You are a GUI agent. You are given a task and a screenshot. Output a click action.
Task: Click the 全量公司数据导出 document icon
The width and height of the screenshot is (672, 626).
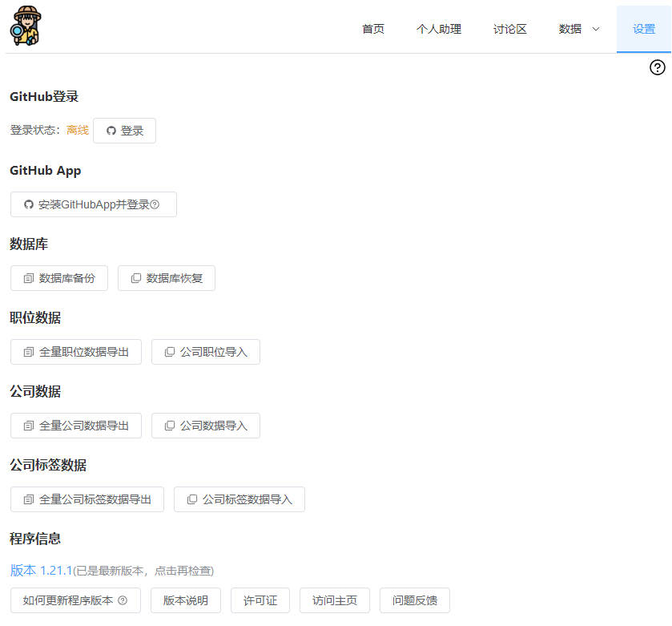click(x=29, y=426)
